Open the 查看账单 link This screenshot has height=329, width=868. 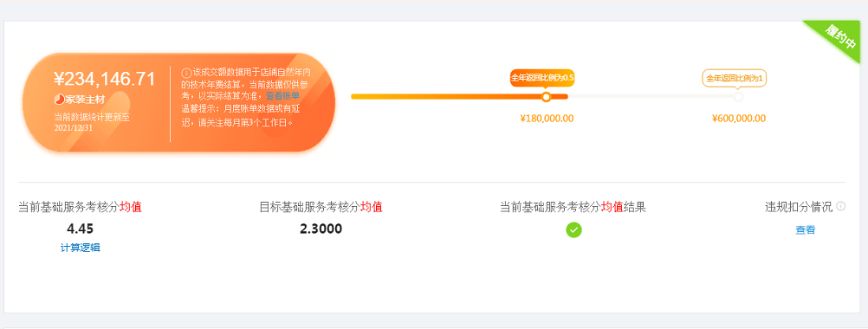[x=282, y=97]
